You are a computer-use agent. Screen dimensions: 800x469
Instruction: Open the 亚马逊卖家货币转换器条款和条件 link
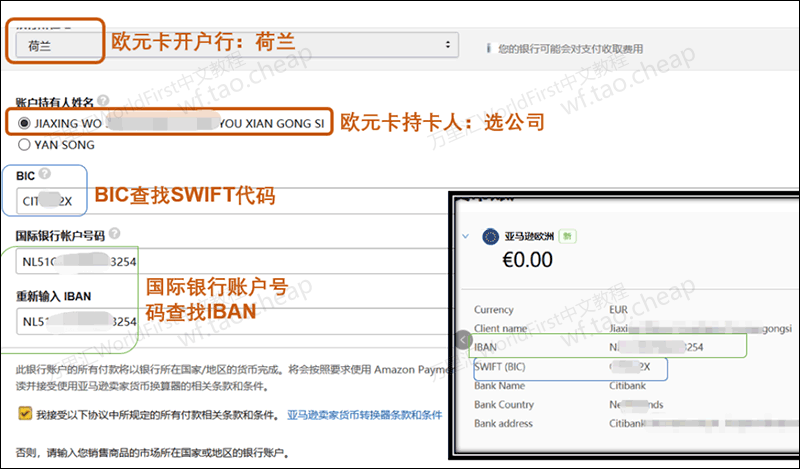(x=364, y=415)
